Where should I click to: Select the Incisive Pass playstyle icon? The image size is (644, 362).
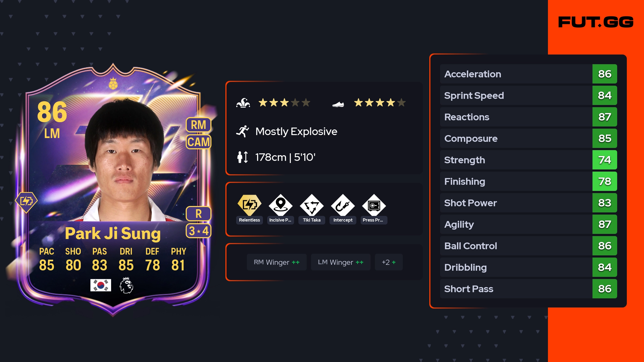[x=280, y=205]
